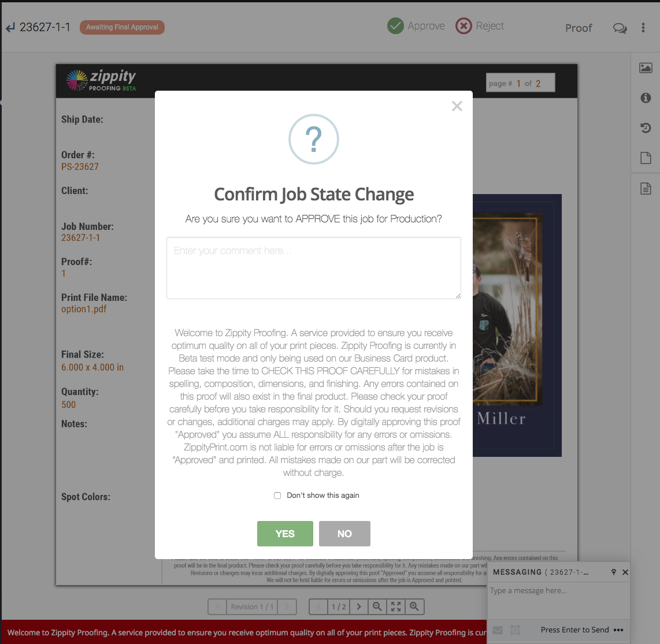Click the Revision 1 / 1 label
Image resolution: width=660 pixels, height=644 pixels.
[252, 606]
